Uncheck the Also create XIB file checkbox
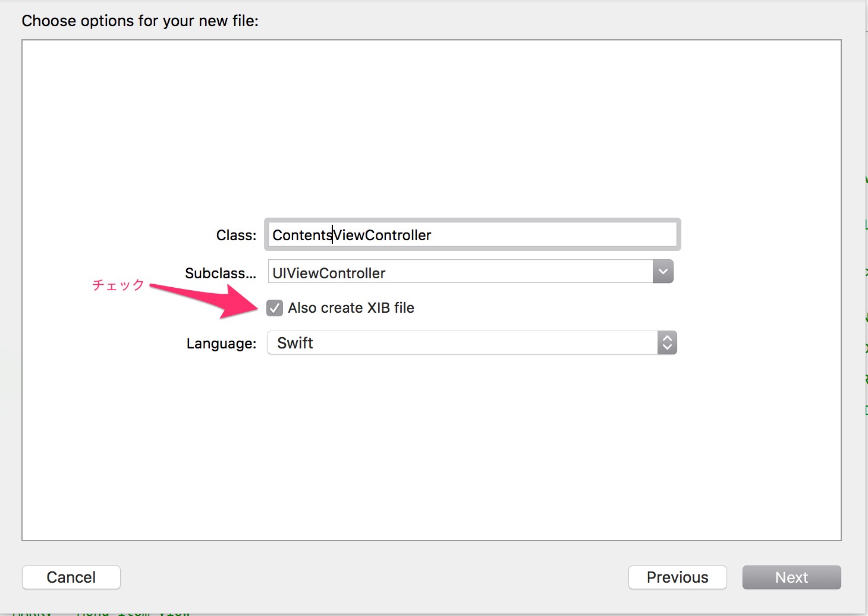Screen dimensions: 868x616 coord(274,308)
